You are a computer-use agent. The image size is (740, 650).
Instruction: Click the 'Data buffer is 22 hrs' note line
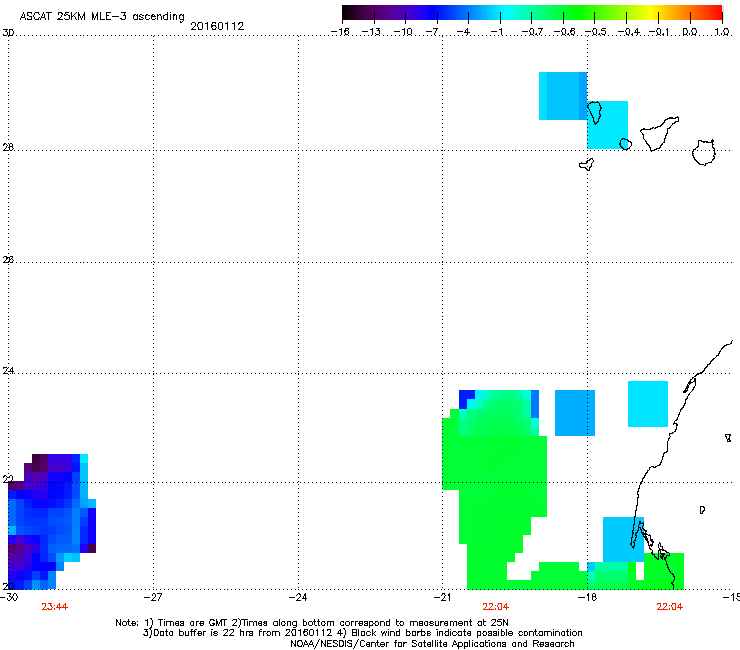(x=362, y=633)
